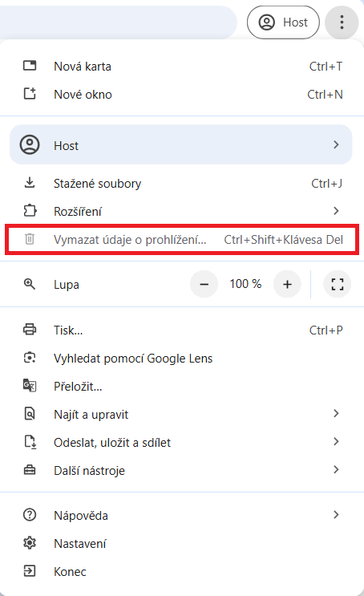Viewport: 364px width, 596px height.
Task: Click the Tisk printer icon
Action: (x=30, y=330)
